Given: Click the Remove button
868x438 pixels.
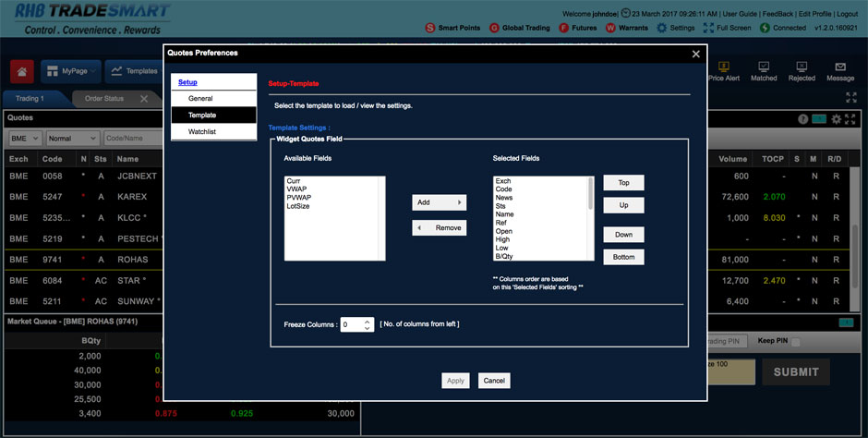Looking at the screenshot, I should coord(439,227).
